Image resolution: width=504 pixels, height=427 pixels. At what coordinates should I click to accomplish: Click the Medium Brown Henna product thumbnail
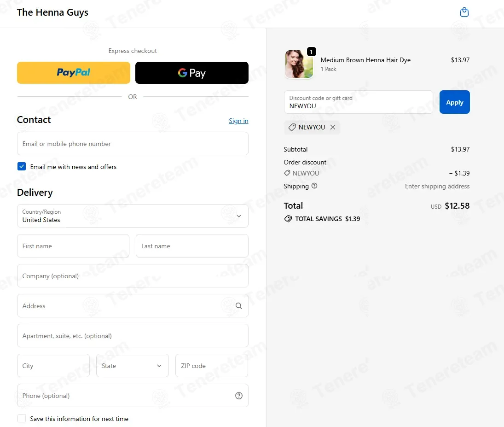pos(299,64)
